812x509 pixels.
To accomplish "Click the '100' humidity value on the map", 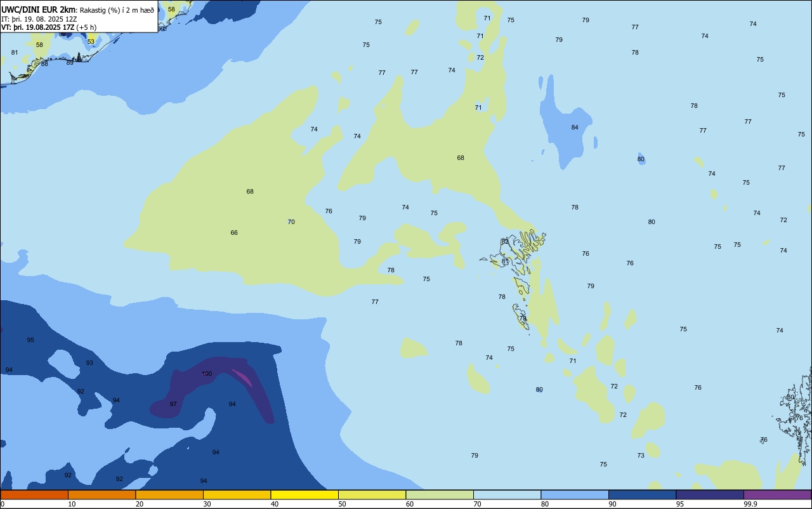I will (207, 374).
